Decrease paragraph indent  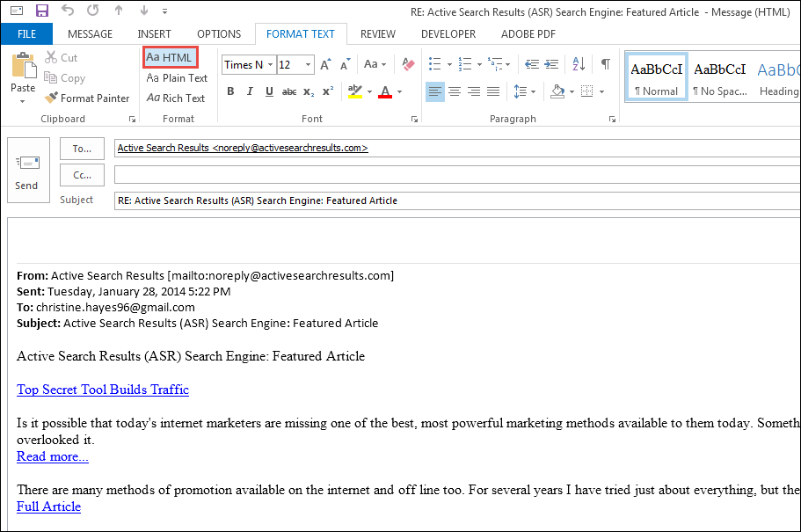click(532, 64)
